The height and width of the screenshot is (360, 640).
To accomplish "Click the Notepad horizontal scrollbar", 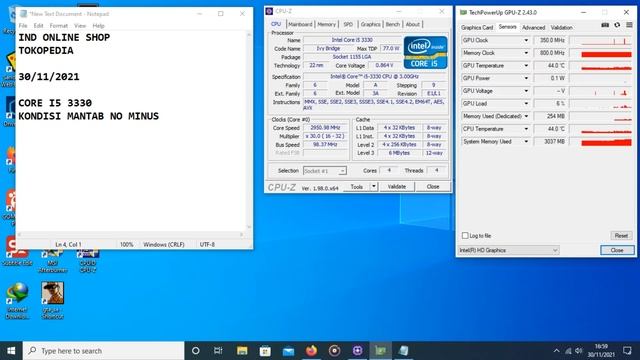I will point(131,235).
